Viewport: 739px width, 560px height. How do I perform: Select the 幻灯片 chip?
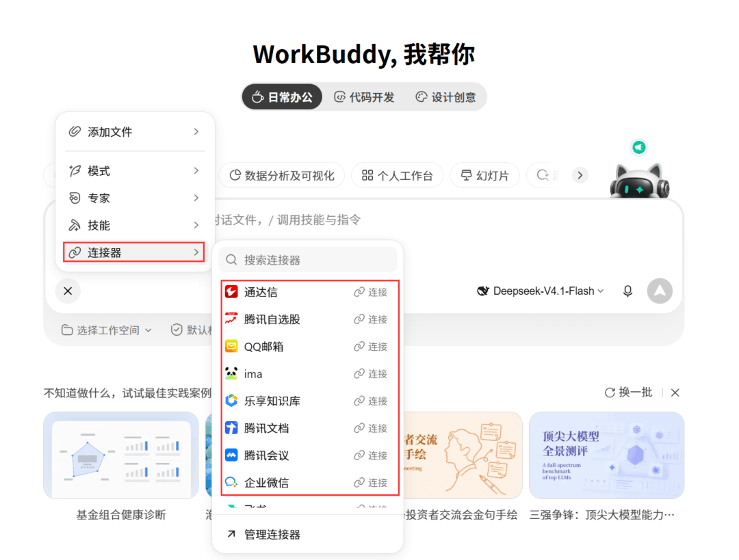[485, 176]
